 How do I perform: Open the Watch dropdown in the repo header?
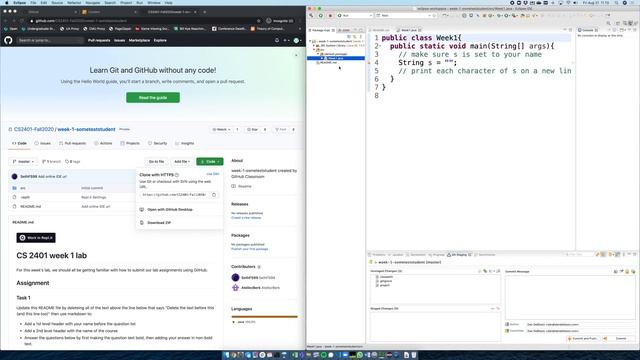222,129
